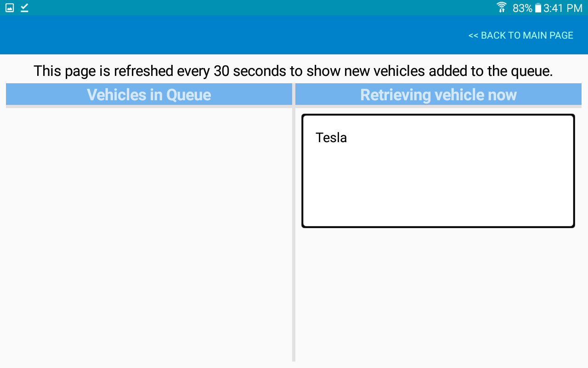Tap the 3:41 PM clock
Screen dimensions: 588x368
[563, 8]
